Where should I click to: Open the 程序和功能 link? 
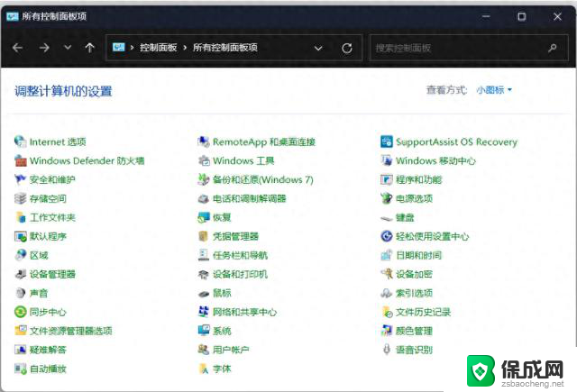(418, 179)
